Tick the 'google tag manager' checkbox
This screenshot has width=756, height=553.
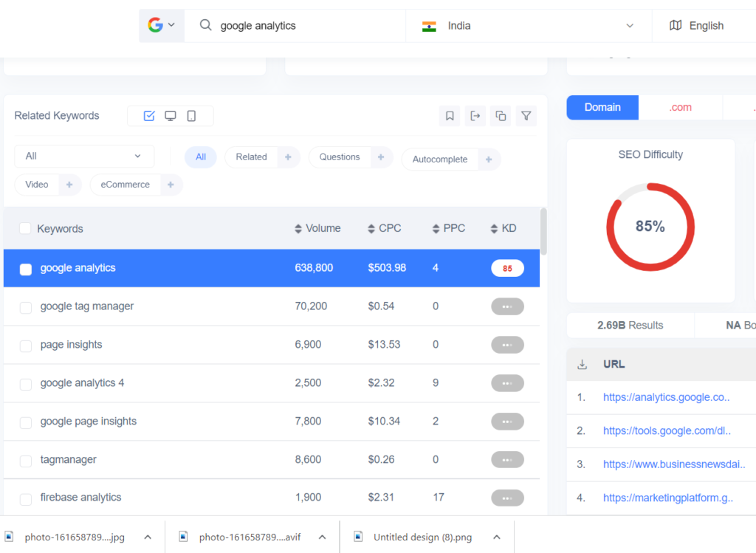(x=26, y=308)
